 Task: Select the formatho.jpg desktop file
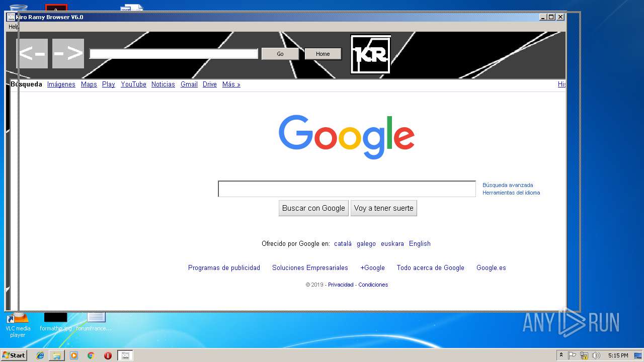click(x=55, y=322)
